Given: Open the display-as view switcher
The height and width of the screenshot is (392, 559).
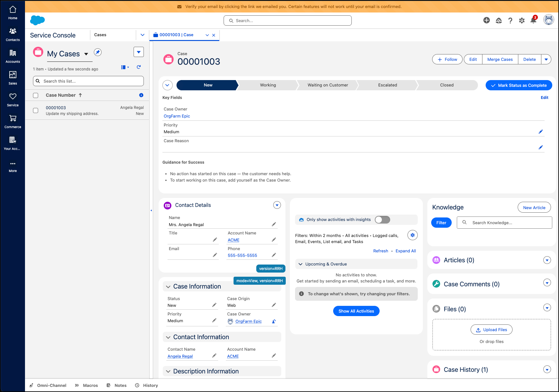Looking at the screenshot, I should coord(125,67).
